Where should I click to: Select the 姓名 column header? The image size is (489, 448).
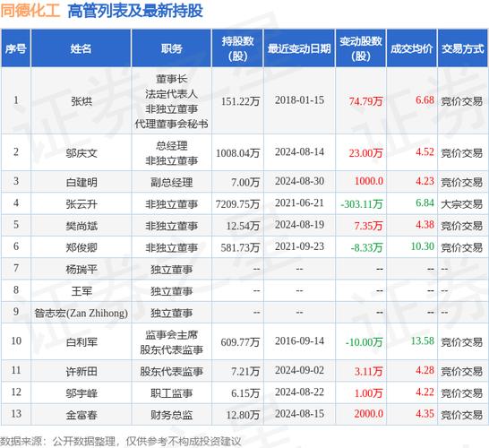coord(81,48)
